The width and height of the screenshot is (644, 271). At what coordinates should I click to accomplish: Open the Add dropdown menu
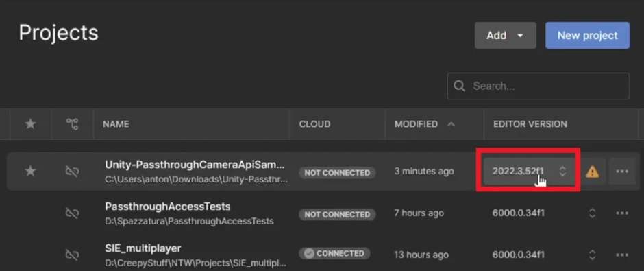(505, 36)
